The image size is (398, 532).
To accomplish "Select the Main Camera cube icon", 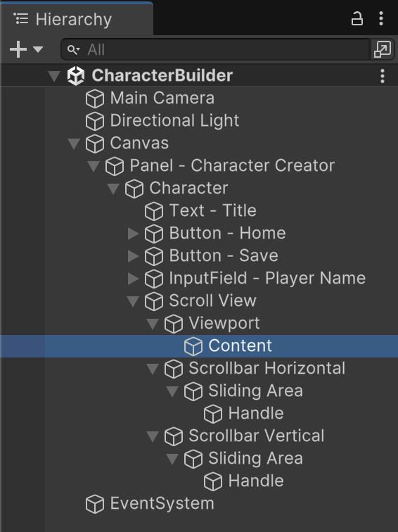I will pos(95,99).
